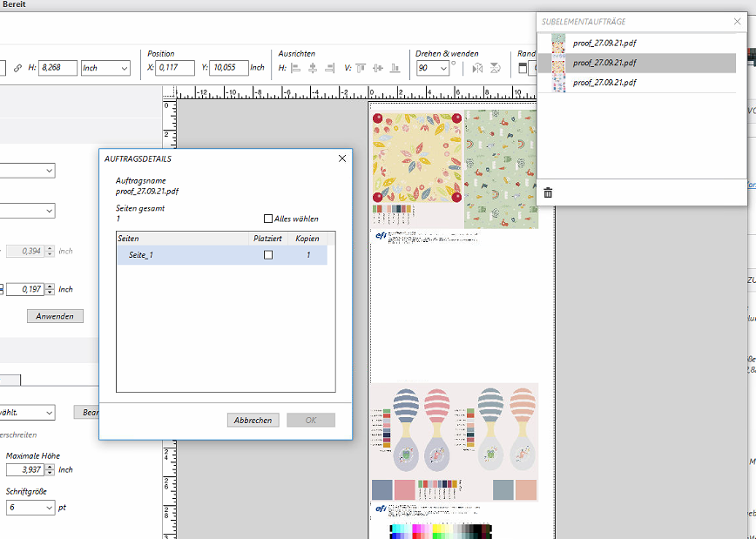Image resolution: width=756 pixels, height=539 pixels.
Task: Enable the Alles wählen checkbox
Action: pyautogui.click(x=269, y=218)
